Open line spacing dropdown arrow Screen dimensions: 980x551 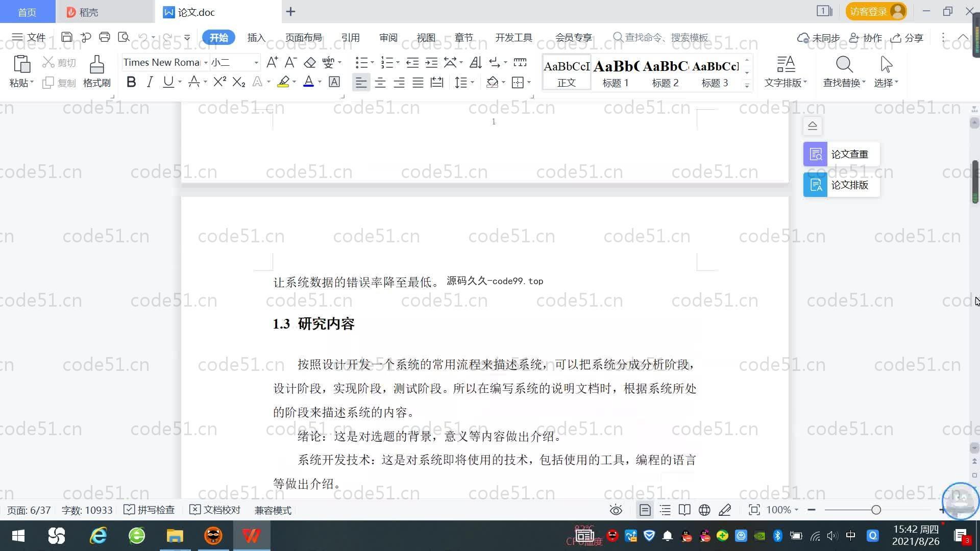[473, 82]
